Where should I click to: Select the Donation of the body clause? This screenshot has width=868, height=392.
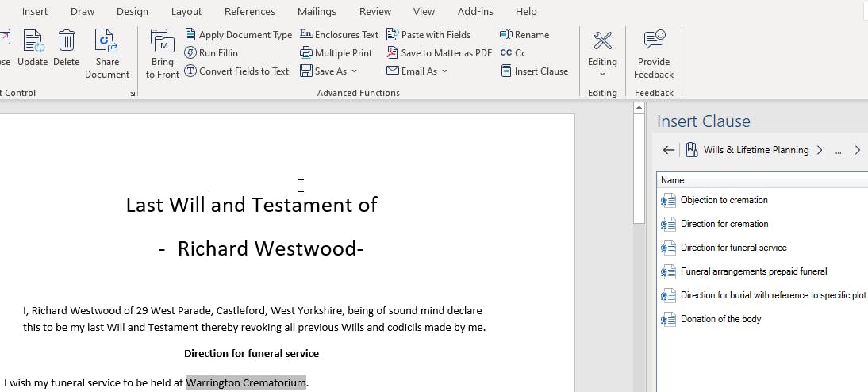tap(720, 319)
